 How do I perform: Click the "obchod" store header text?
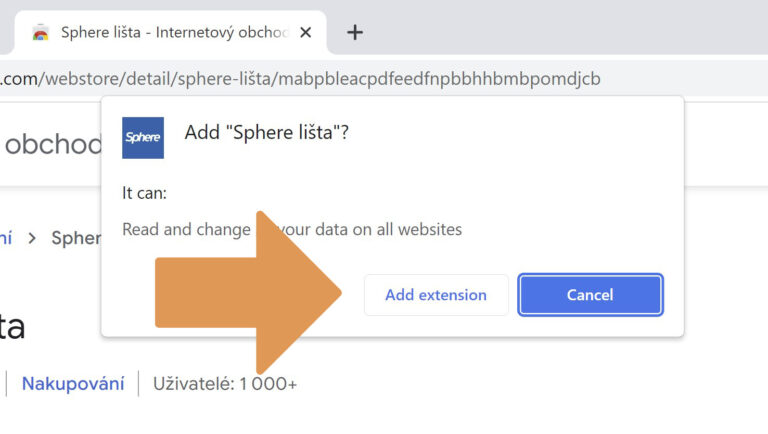pyautogui.click(x=52, y=145)
